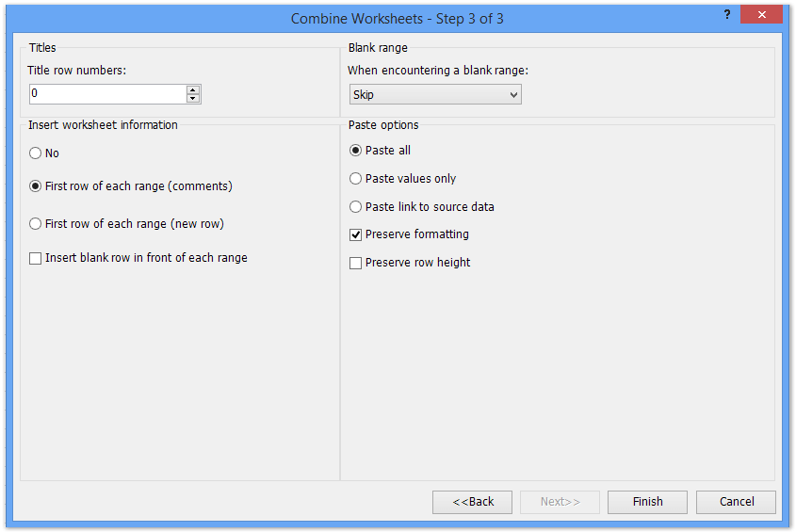Close the Combine Worksheets dialog
Image resolution: width=796 pixels, height=532 pixels.
point(761,15)
